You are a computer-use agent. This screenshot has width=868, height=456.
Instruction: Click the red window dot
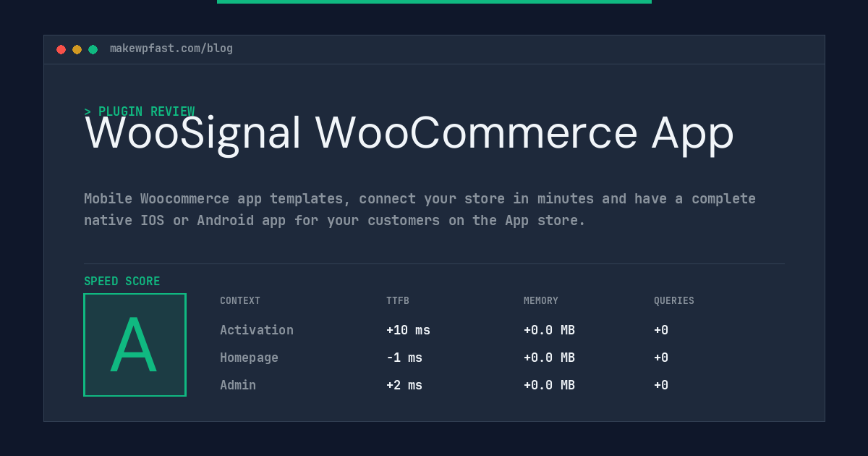click(61, 49)
